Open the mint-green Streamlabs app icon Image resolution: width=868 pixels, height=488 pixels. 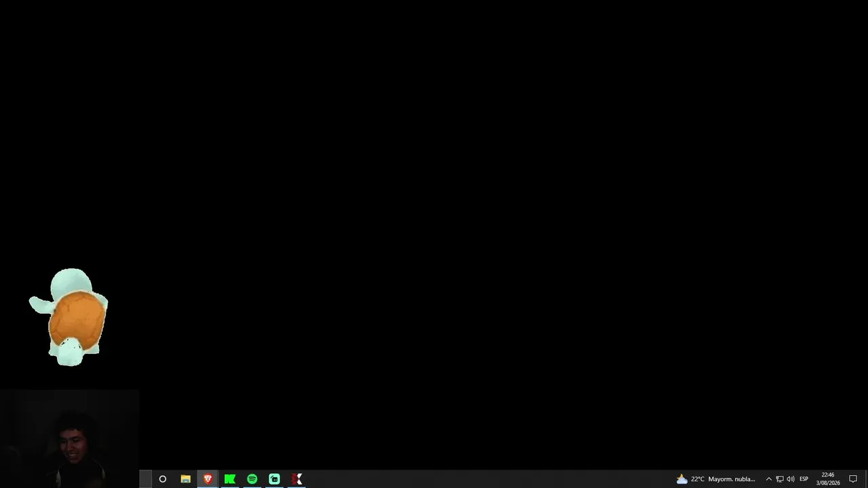(275, 479)
